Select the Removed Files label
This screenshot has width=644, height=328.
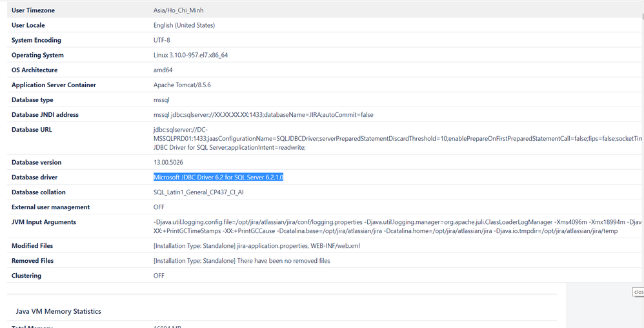coord(32,261)
